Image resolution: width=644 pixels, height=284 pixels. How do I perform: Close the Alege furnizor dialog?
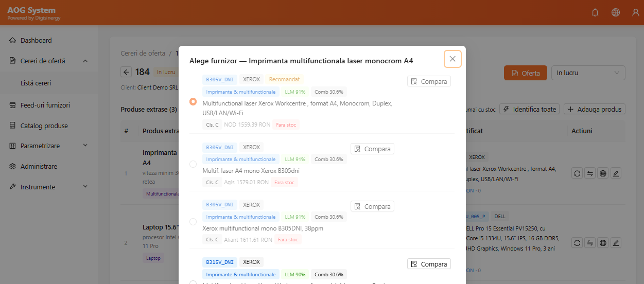coord(452,59)
